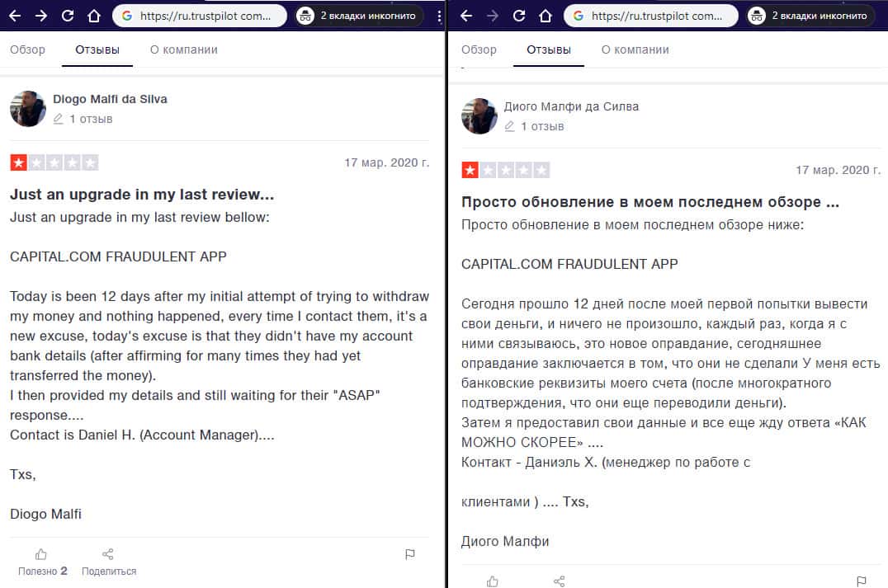Open Diogo Malfi da Silva profile avatar
The height and width of the screenshot is (588, 888).
coord(28,109)
